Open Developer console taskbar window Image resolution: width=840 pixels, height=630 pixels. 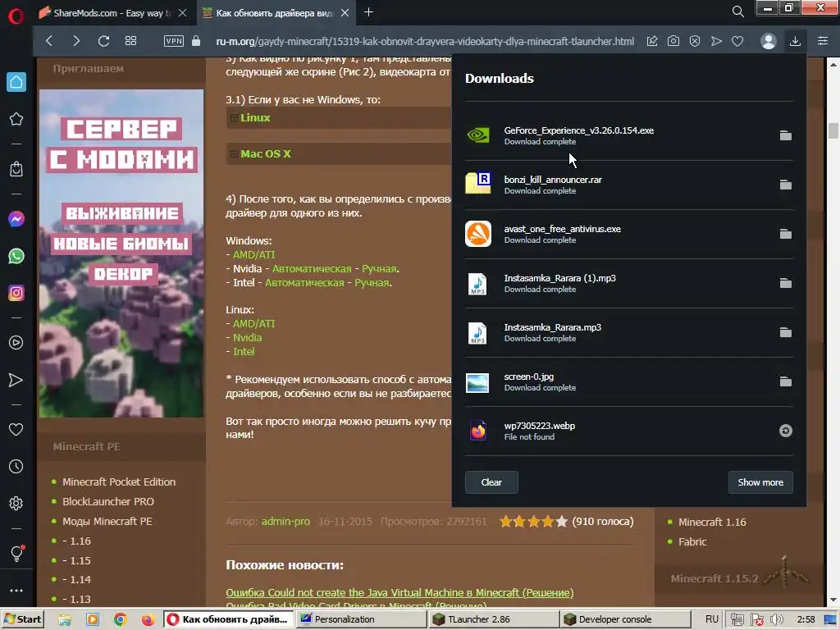(x=626, y=619)
